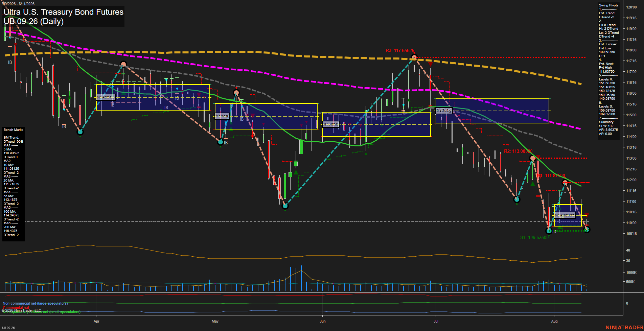Click the 200 MA value 116.4375

[10, 231]
